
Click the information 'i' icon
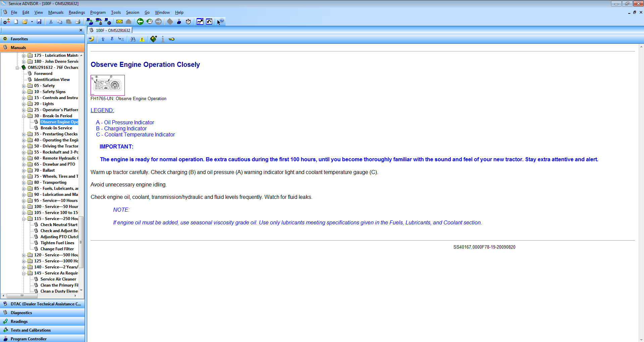163,39
